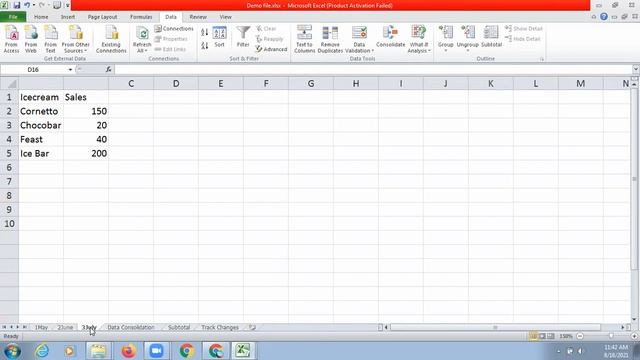640x360 pixels.
Task: Open From Other Sources menu
Action: (76, 39)
